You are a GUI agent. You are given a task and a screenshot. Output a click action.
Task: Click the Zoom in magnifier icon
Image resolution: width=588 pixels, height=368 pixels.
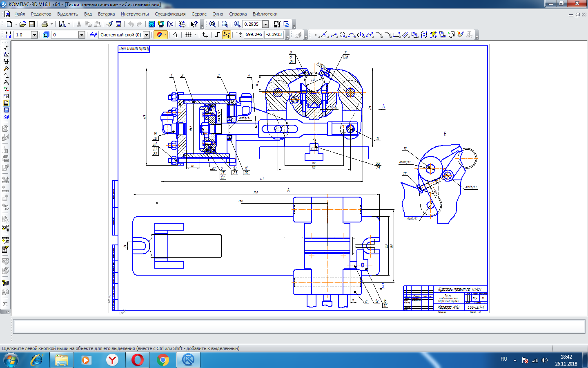point(237,24)
